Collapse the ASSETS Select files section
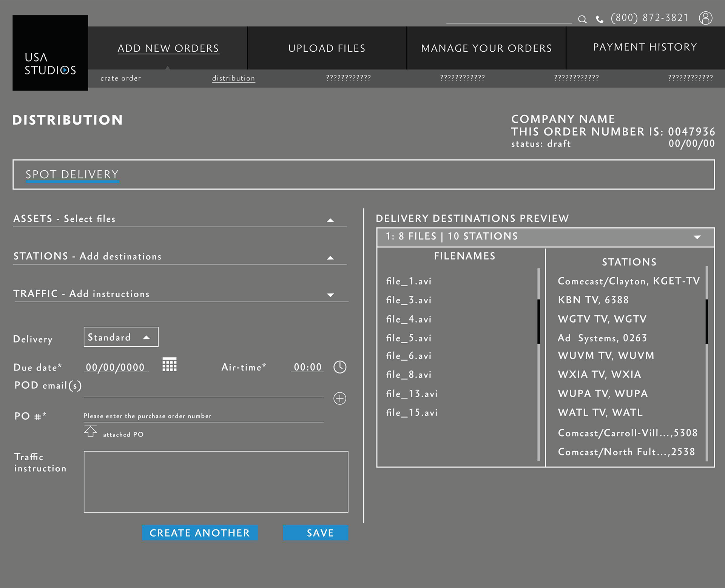 [330, 220]
